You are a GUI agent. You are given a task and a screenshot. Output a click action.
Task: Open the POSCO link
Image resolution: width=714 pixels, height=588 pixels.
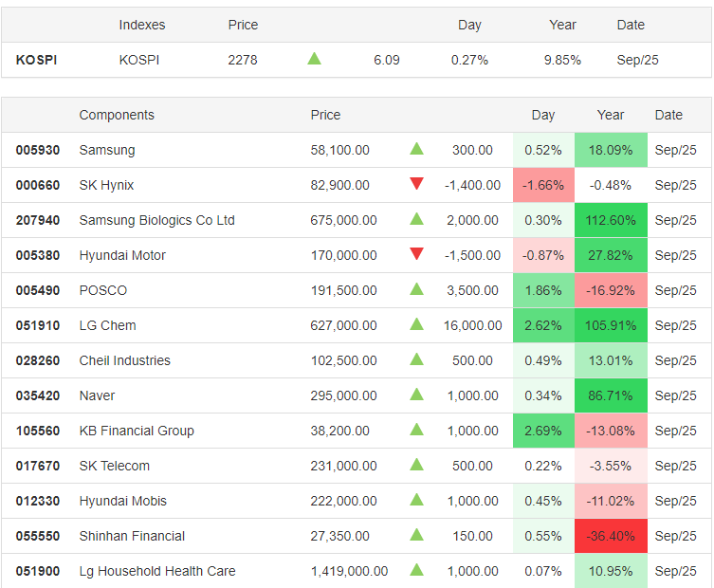(x=103, y=290)
